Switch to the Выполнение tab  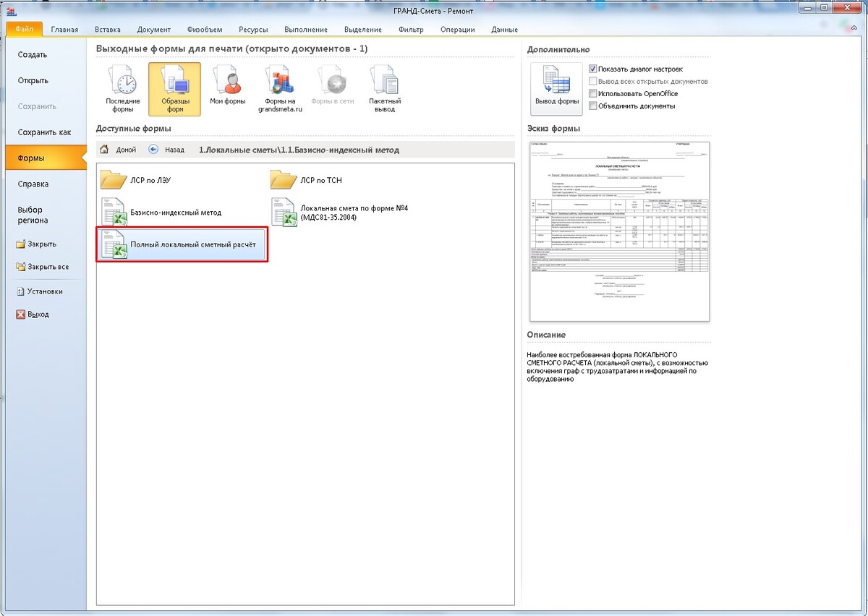point(306,30)
